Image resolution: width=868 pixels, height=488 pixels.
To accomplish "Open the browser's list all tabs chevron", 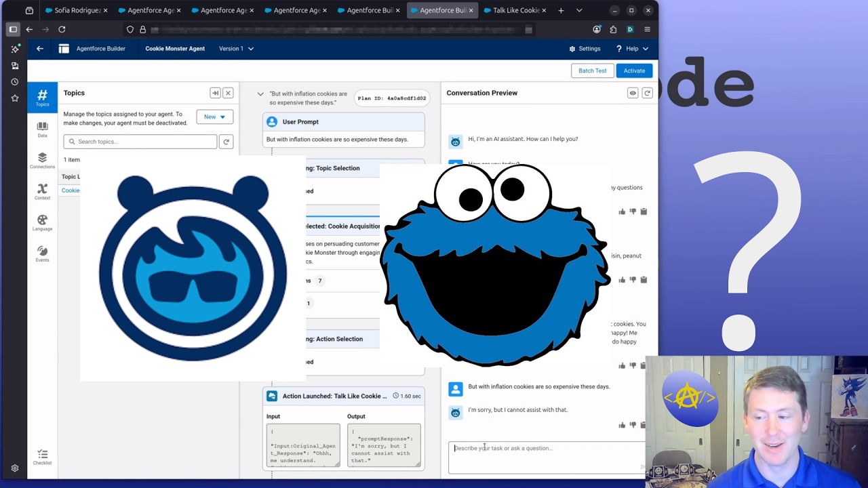I will (579, 10).
